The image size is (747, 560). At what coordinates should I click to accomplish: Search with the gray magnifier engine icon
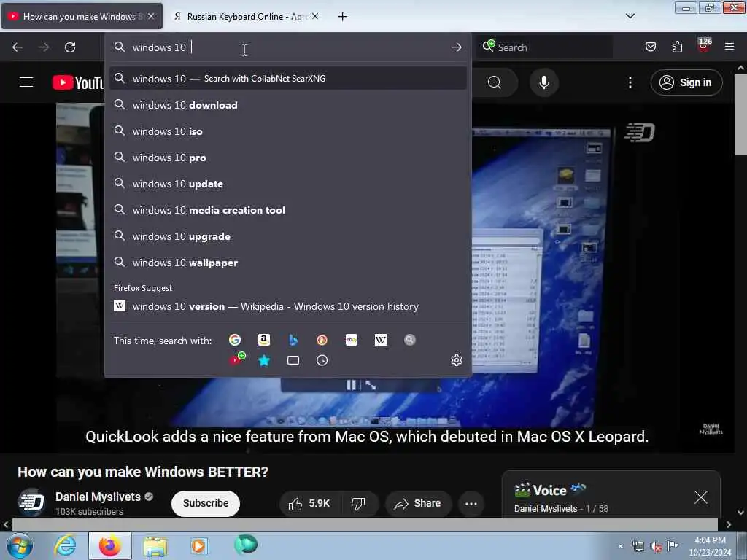(x=410, y=340)
